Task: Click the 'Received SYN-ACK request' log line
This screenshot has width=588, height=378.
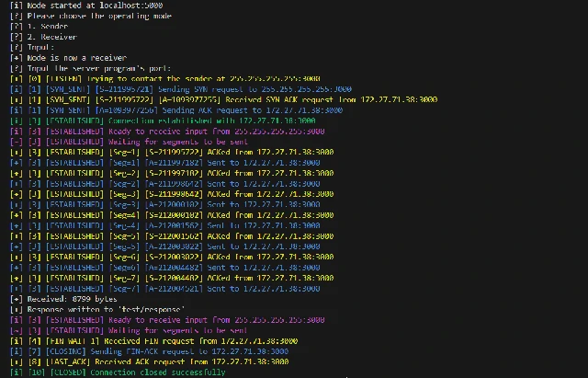Action: click(x=223, y=100)
